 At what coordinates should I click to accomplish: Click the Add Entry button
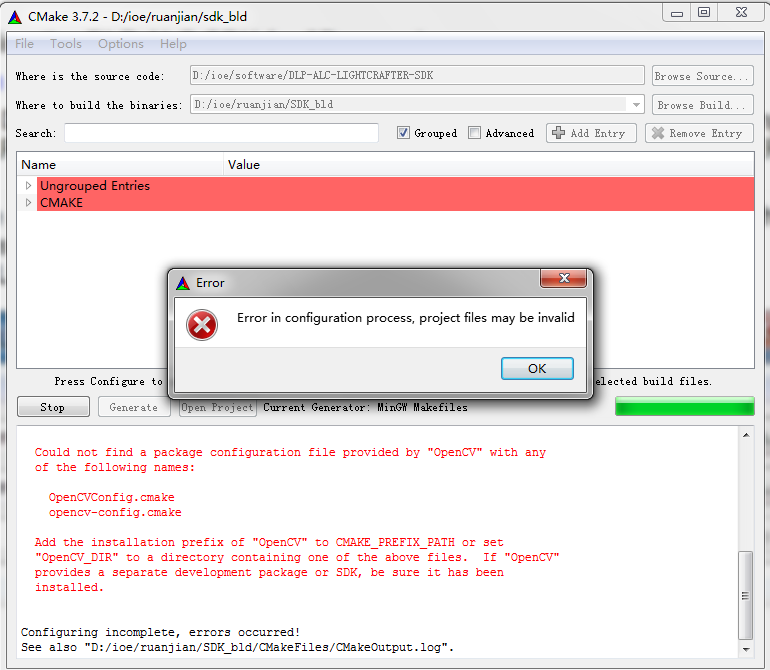591,133
